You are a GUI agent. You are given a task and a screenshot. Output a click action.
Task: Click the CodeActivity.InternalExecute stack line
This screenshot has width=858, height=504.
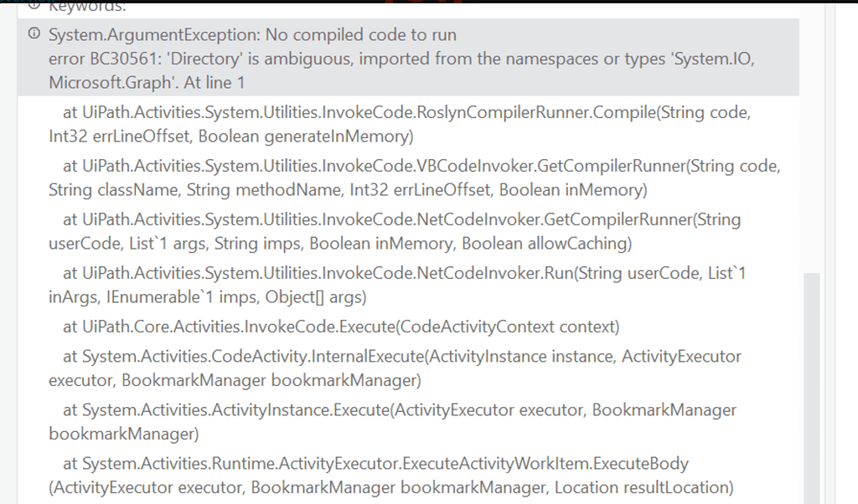point(402,357)
